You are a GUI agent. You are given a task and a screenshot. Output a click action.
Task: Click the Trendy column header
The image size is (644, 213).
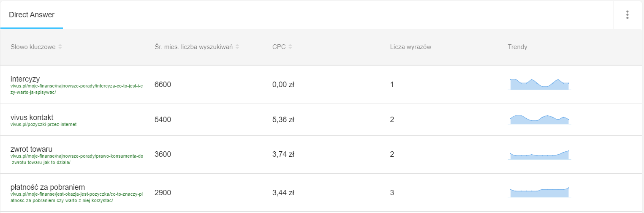click(x=517, y=47)
